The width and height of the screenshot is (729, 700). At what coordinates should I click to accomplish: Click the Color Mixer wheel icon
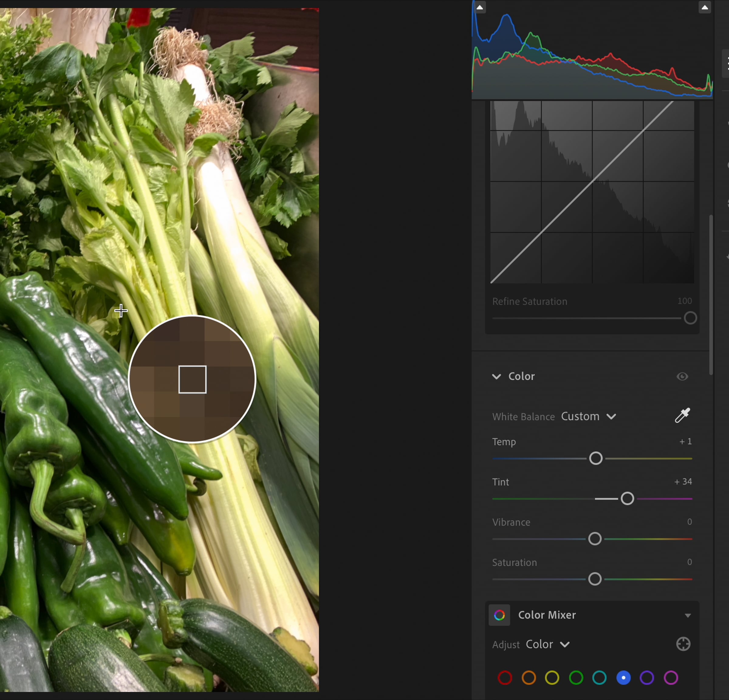[x=499, y=615]
